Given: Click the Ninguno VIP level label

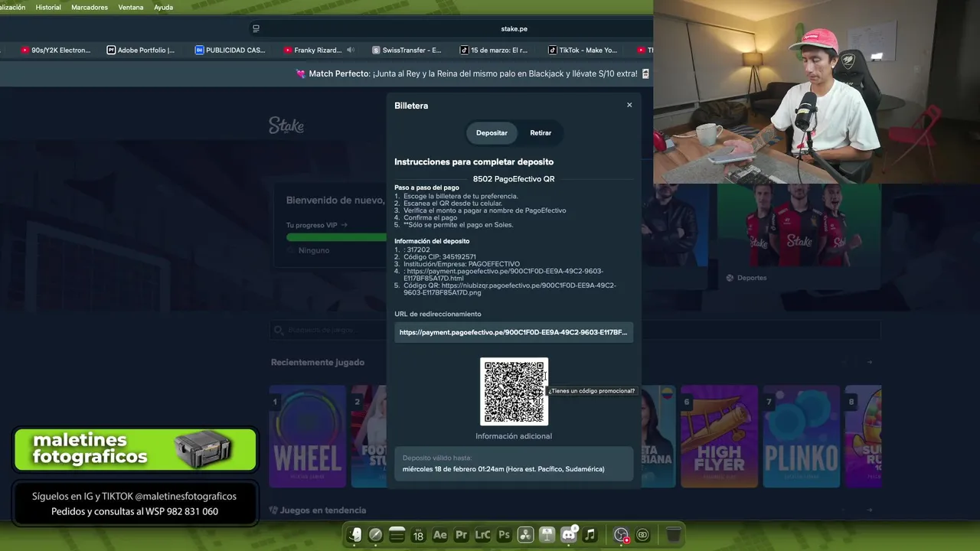Looking at the screenshot, I should (x=314, y=250).
